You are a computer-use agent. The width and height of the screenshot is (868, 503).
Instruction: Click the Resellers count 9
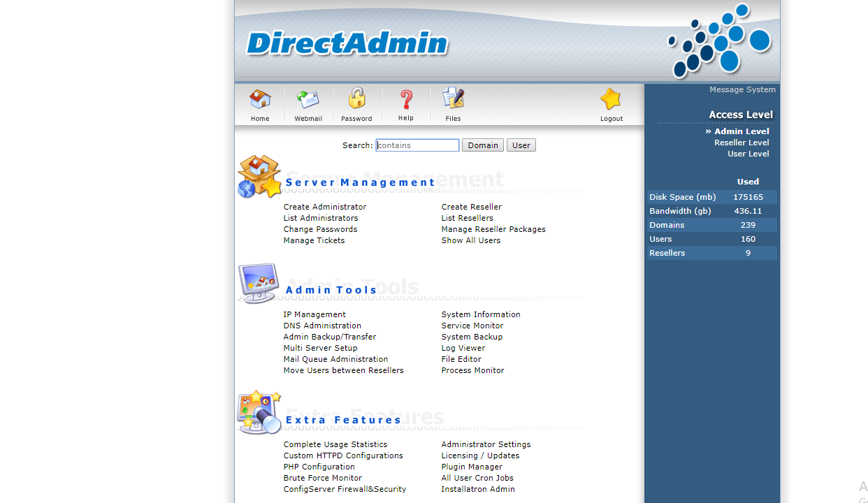point(748,253)
